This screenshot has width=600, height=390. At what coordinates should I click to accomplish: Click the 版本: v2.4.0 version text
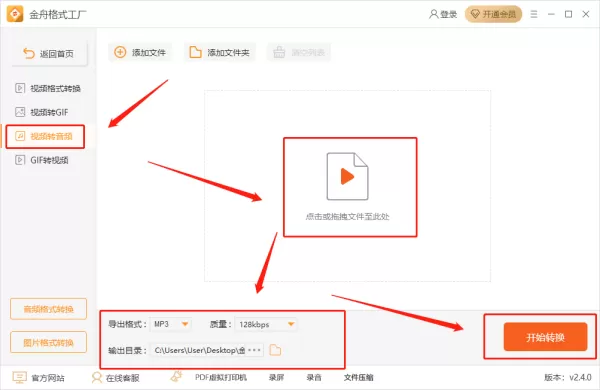pyautogui.click(x=568, y=377)
